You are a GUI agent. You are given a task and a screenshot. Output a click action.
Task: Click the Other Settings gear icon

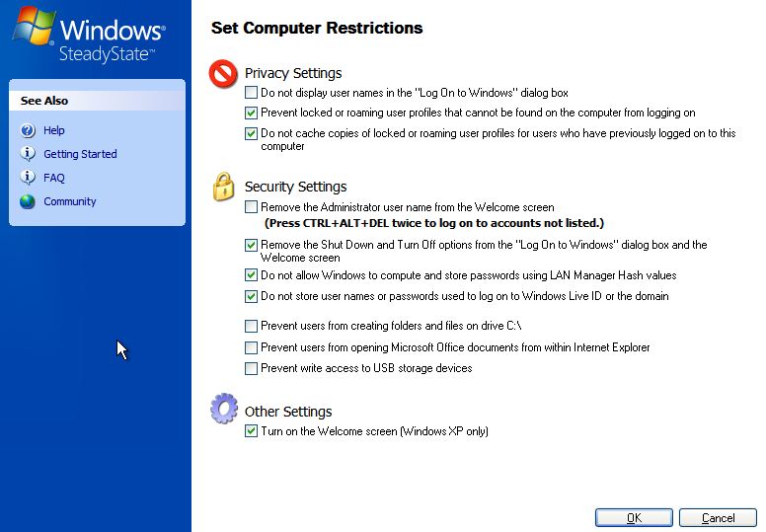(x=224, y=410)
